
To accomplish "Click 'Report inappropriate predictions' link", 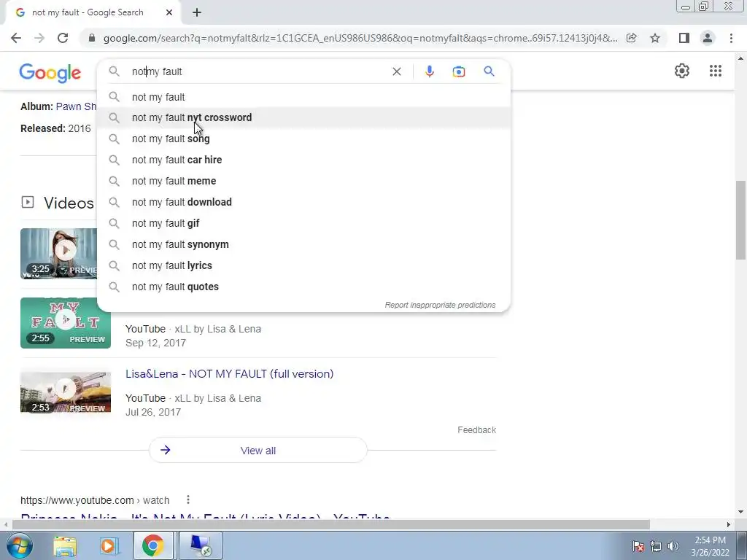I will (440, 305).
